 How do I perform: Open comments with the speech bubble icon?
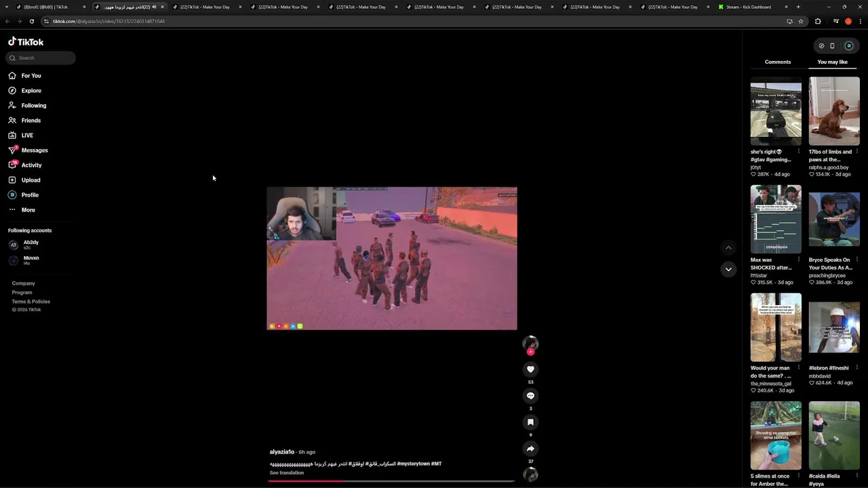click(530, 396)
